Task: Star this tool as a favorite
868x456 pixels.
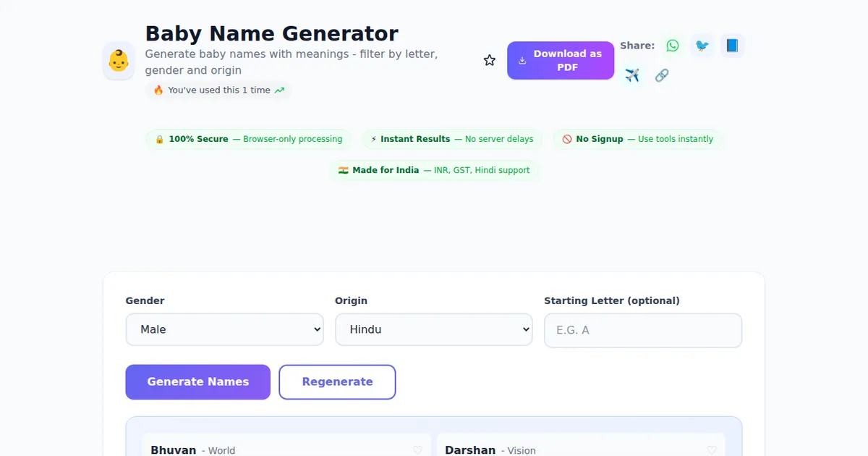Action: 490,61
